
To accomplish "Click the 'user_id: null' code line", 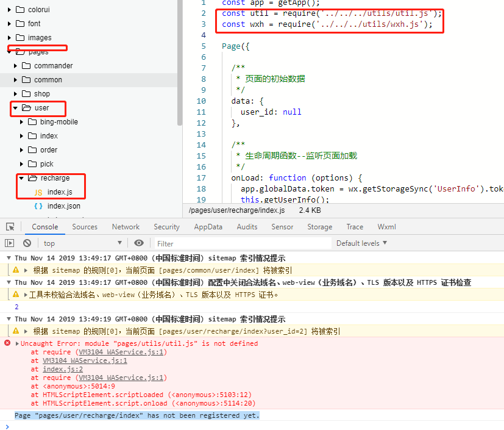I will point(271,112).
